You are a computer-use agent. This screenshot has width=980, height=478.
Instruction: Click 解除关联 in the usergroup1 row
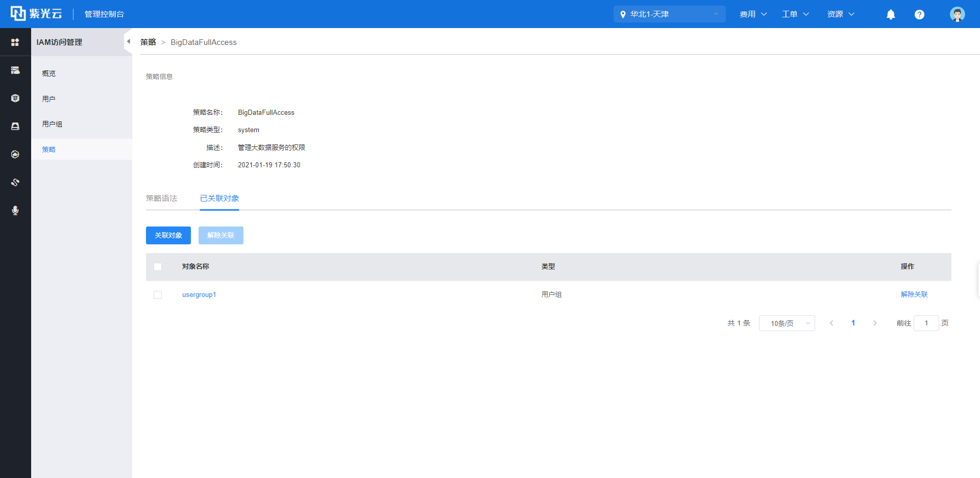tap(914, 294)
